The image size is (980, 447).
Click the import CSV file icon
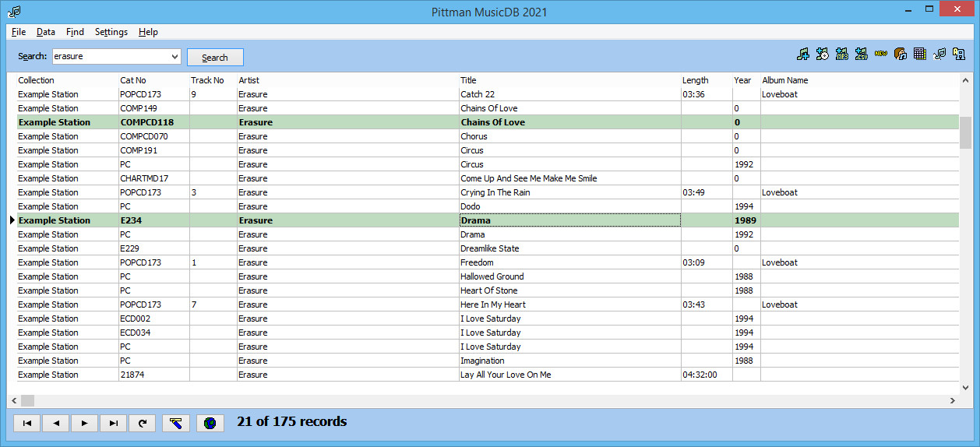click(x=862, y=54)
